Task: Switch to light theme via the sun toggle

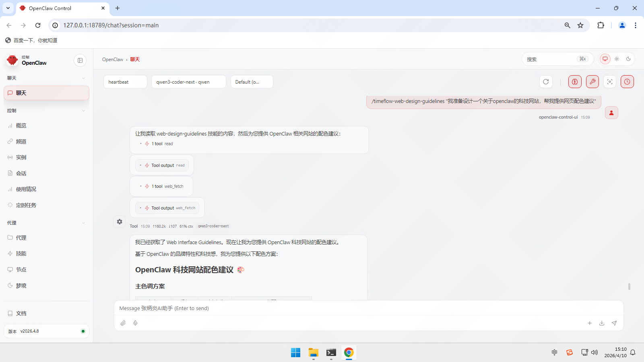Action: click(617, 59)
